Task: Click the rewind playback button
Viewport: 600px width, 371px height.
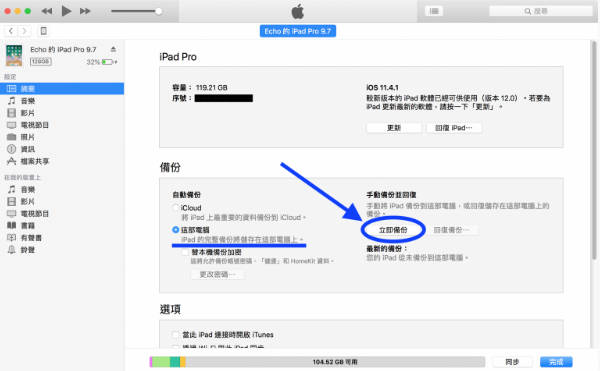Action: (47, 11)
